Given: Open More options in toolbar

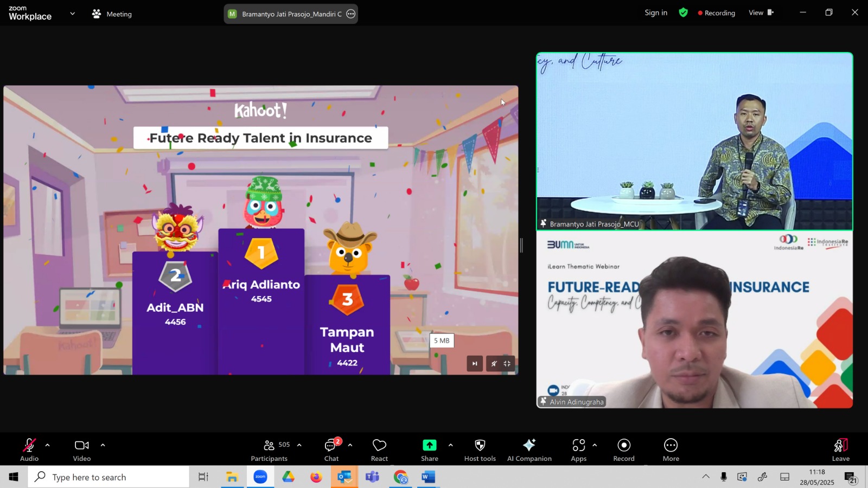Looking at the screenshot, I should tap(671, 450).
